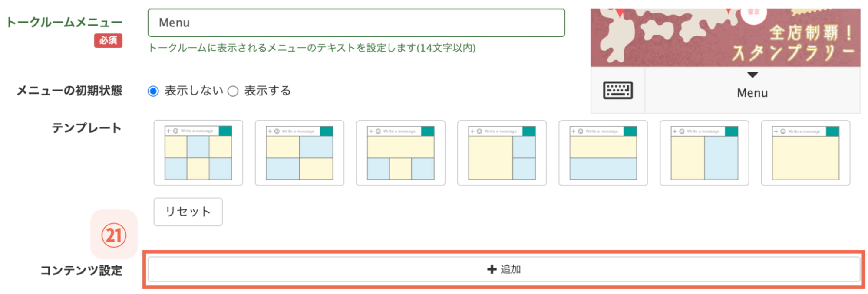The width and height of the screenshot is (868, 294).
Task: Select the 表示しない radio option
Action: (x=152, y=91)
